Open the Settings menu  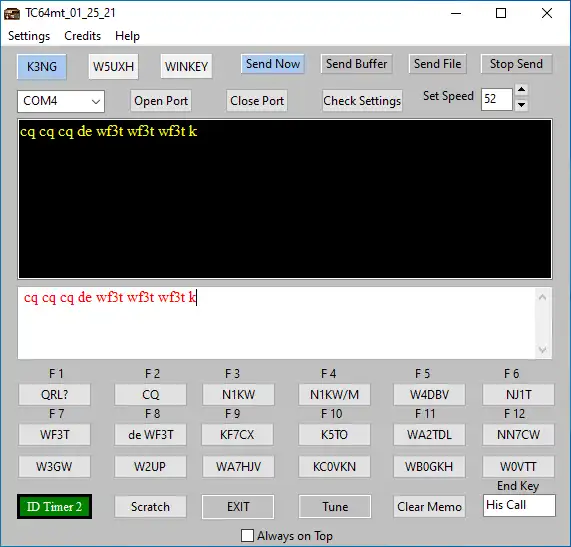coord(29,36)
